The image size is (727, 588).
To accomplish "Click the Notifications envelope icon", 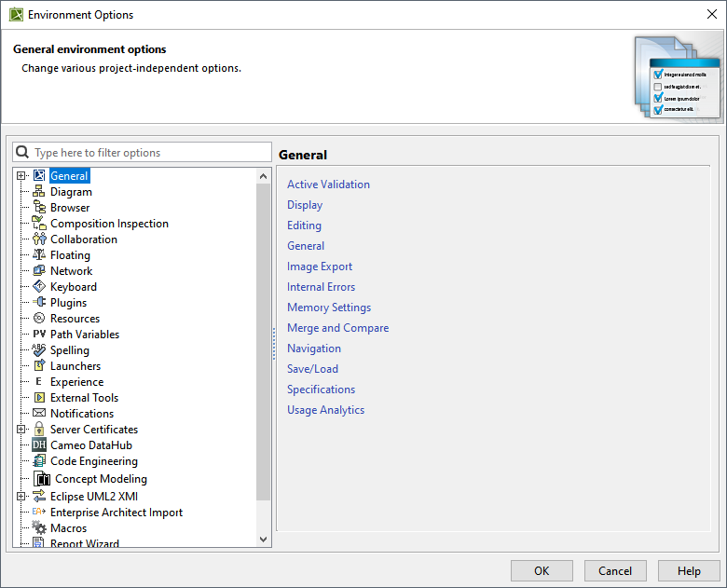I will pos(39,414).
